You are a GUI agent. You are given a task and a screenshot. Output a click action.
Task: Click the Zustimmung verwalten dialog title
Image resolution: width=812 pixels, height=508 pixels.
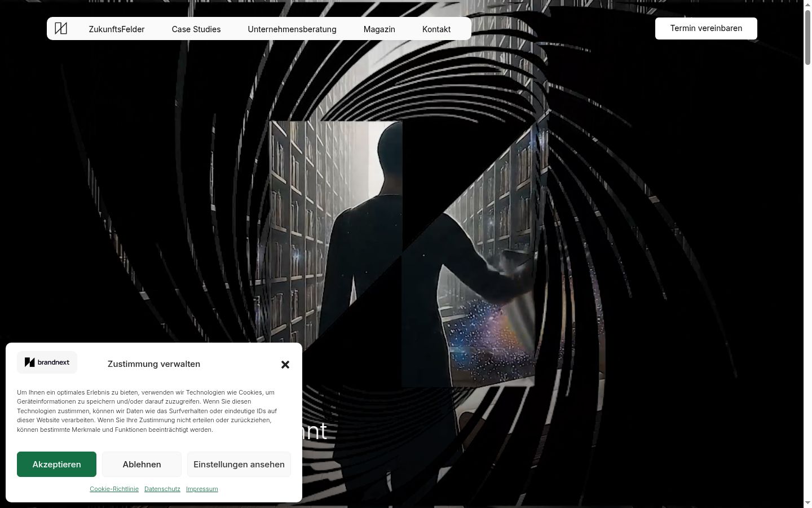tap(154, 364)
